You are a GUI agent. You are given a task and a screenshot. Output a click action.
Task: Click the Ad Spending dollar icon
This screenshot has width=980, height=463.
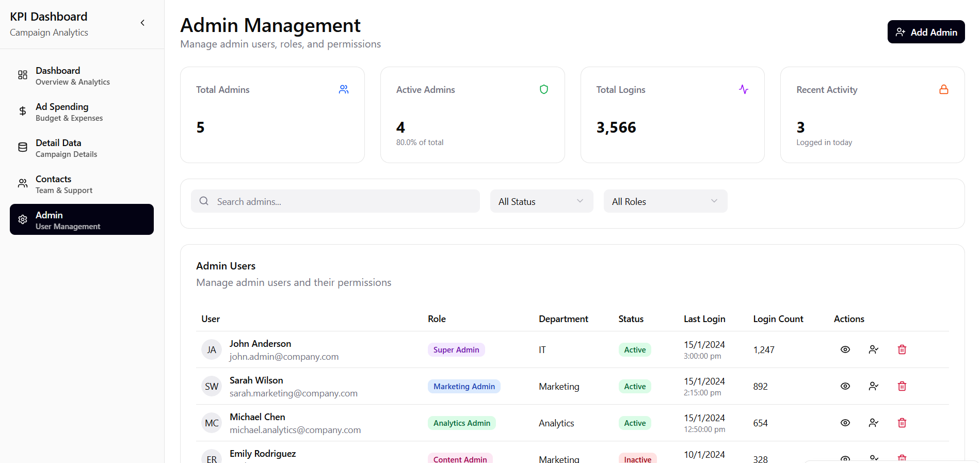coord(23,111)
